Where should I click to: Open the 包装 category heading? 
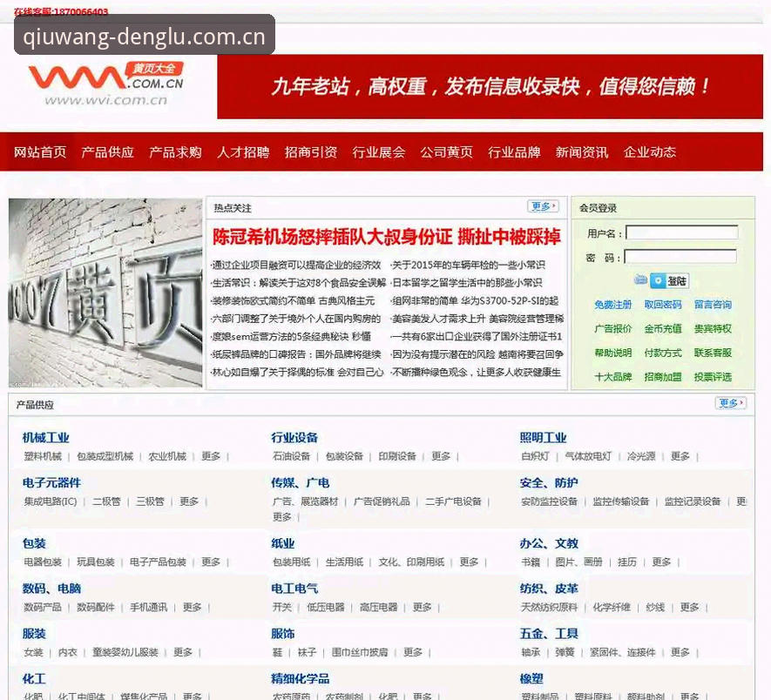[x=34, y=543]
